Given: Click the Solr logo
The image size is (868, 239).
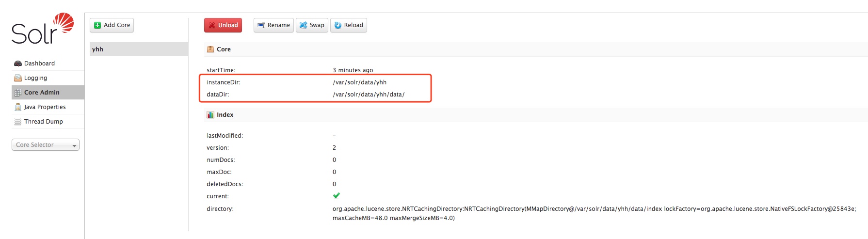Looking at the screenshot, I should 43,29.
